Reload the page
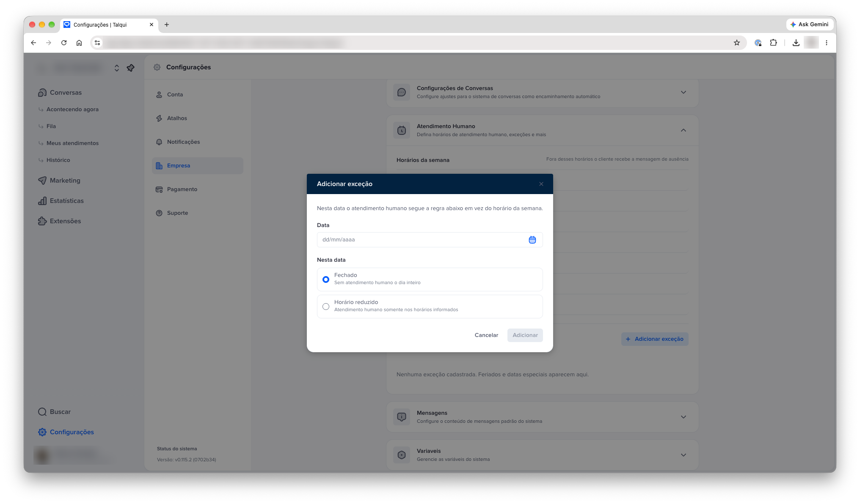This screenshot has height=504, width=860. (x=64, y=43)
